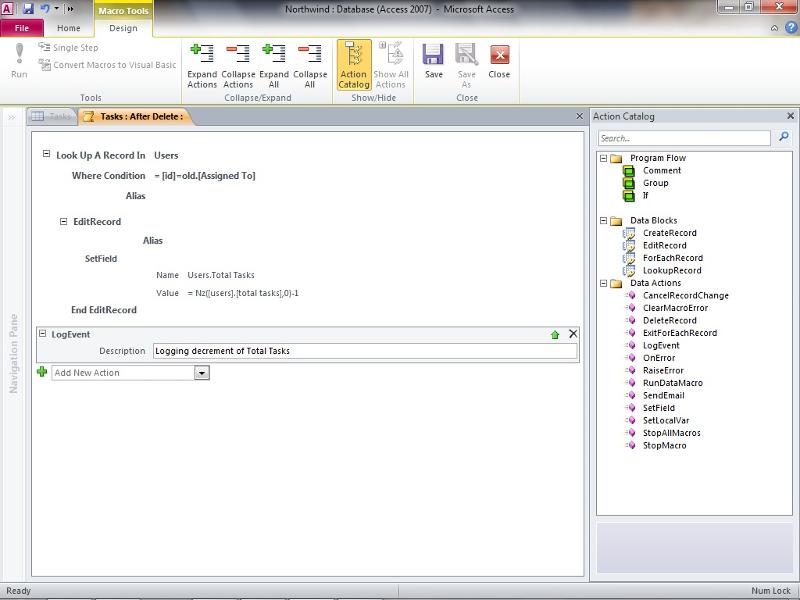Select OnError action
This screenshot has width=800, height=600.
coord(659,358)
